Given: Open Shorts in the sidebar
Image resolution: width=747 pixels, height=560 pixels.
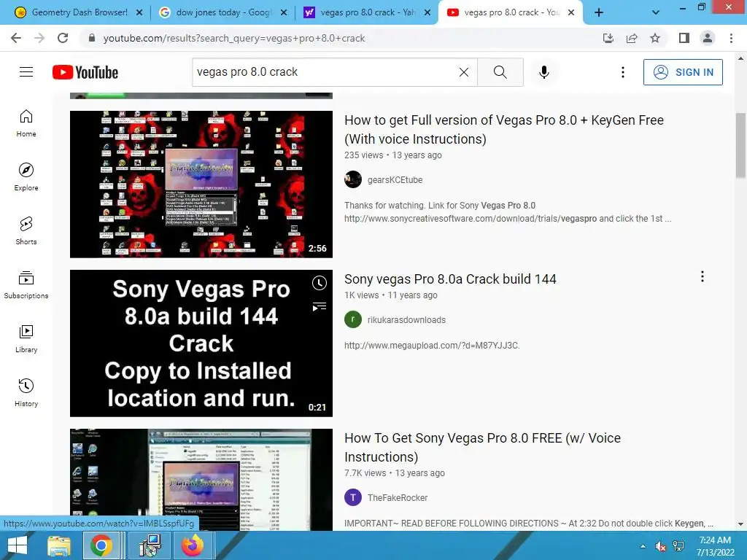Looking at the screenshot, I should point(26,230).
